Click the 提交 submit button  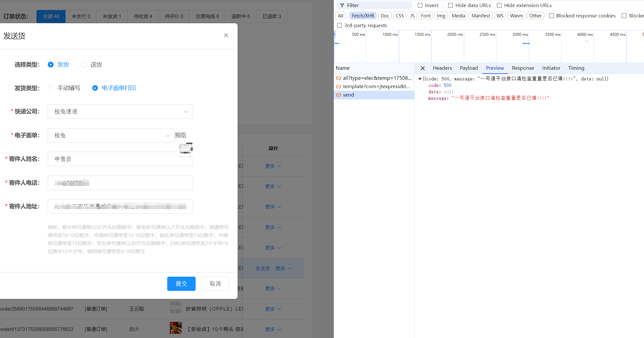click(x=181, y=284)
